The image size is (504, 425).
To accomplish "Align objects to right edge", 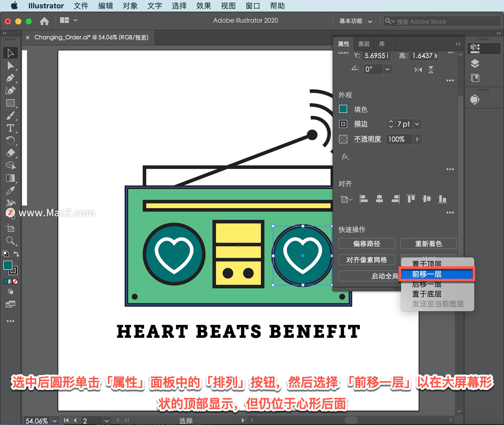I will coord(395,199).
